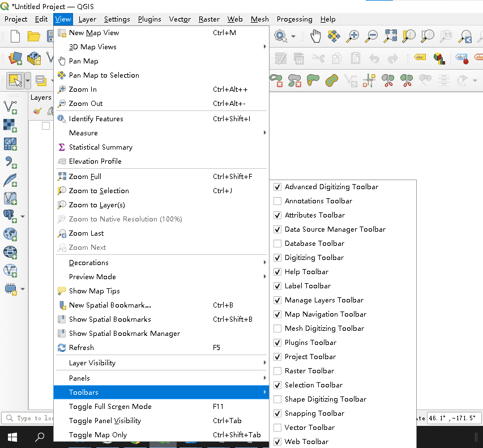The height and width of the screenshot is (448, 483).
Task: Enable the Shape Digitizing Toolbar
Action: click(x=277, y=400)
